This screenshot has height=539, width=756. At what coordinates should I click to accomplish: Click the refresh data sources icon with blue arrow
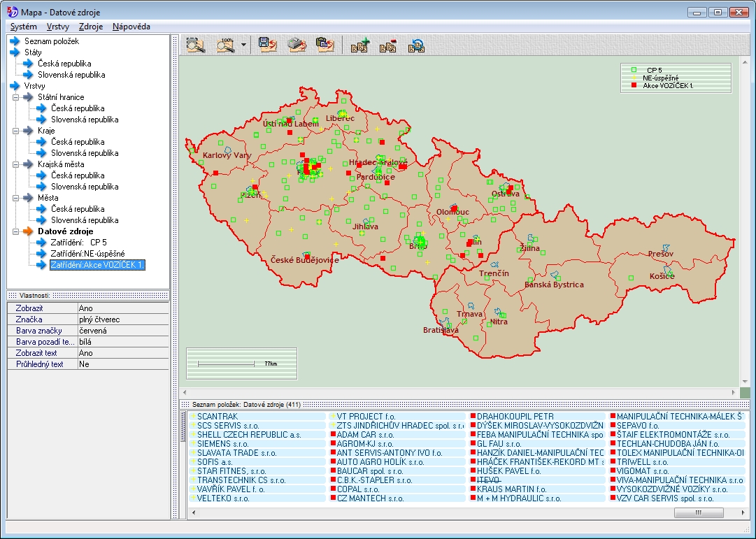click(416, 46)
